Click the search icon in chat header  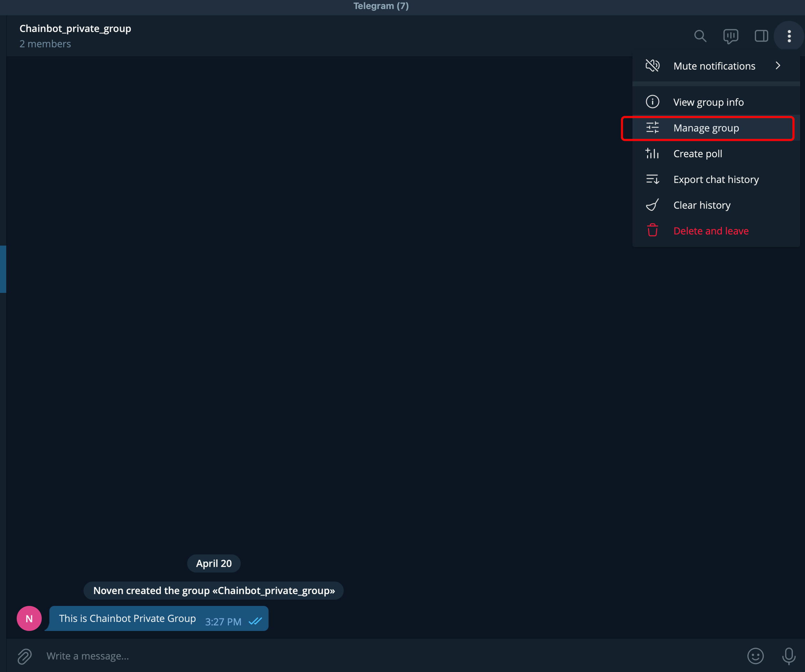click(700, 36)
